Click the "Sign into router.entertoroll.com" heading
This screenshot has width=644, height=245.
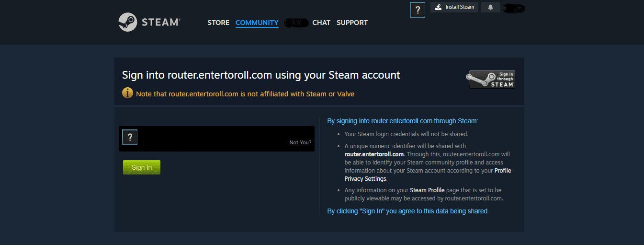click(261, 75)
